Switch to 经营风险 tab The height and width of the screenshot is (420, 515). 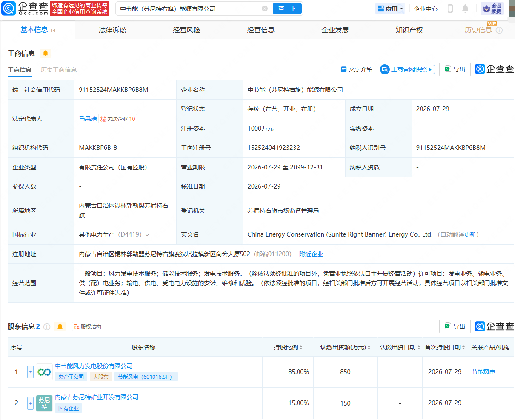(186, 30)
